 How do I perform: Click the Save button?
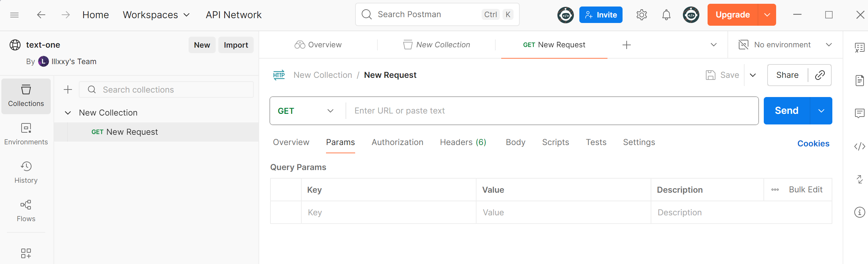pyautogui.click(x=722, y=75)
